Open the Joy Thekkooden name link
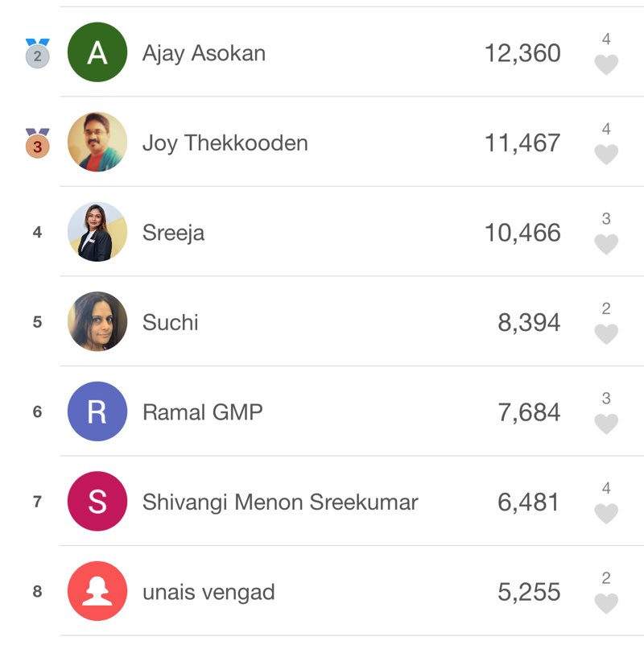The image size is (644, 645). point(225,143)
